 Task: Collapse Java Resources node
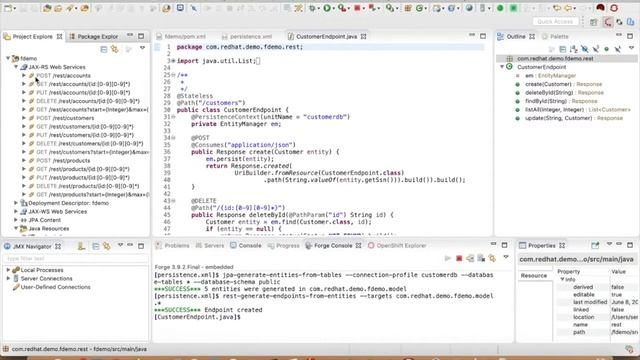(x=16, y=229)
